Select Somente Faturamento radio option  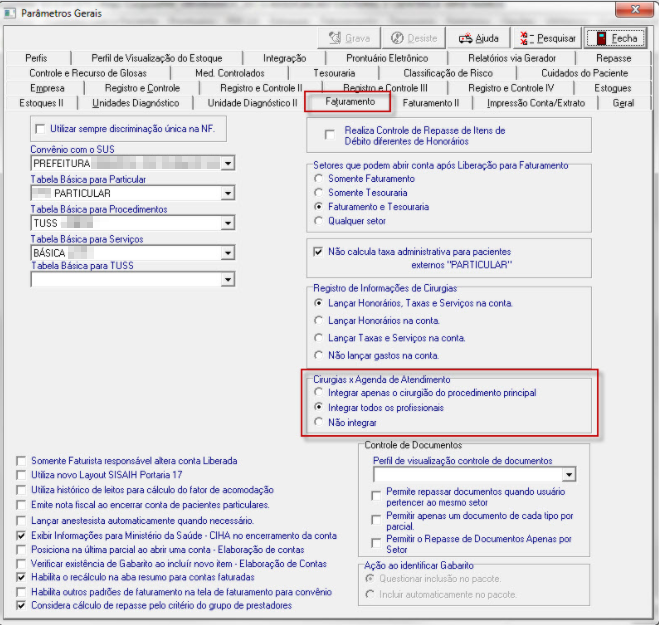319,179
